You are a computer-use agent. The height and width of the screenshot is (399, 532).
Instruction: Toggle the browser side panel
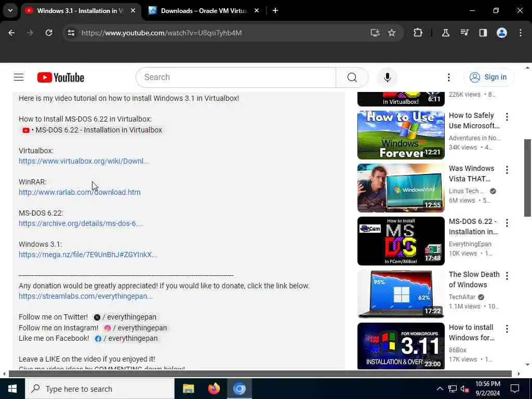483,33
